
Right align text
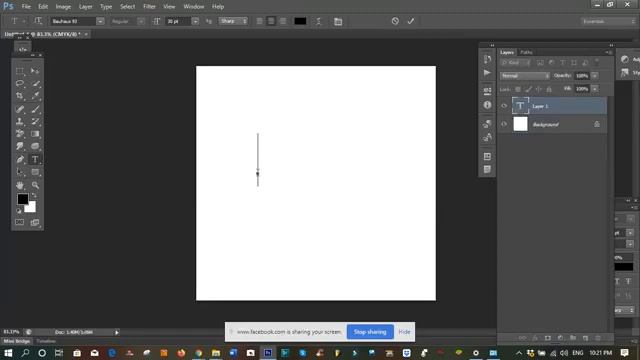pyautogui.click(x=283, y=21)
